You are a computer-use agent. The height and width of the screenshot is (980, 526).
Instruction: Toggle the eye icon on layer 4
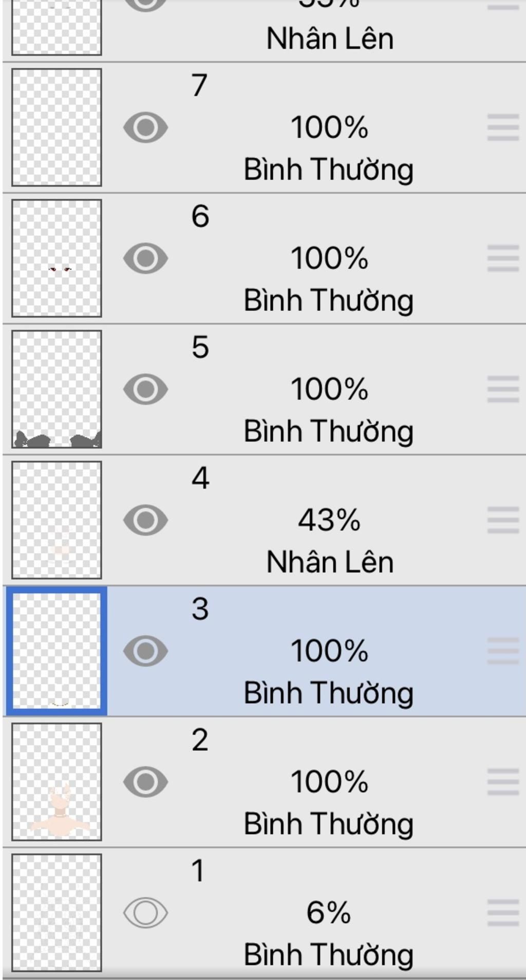(x=145, y=520)
